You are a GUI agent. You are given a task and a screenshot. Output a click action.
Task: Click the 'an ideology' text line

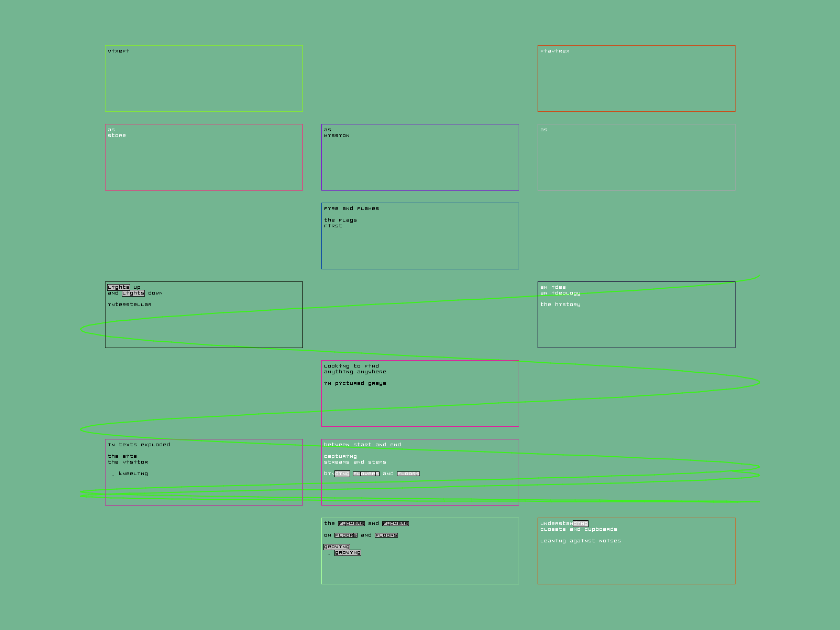[560, 293]
